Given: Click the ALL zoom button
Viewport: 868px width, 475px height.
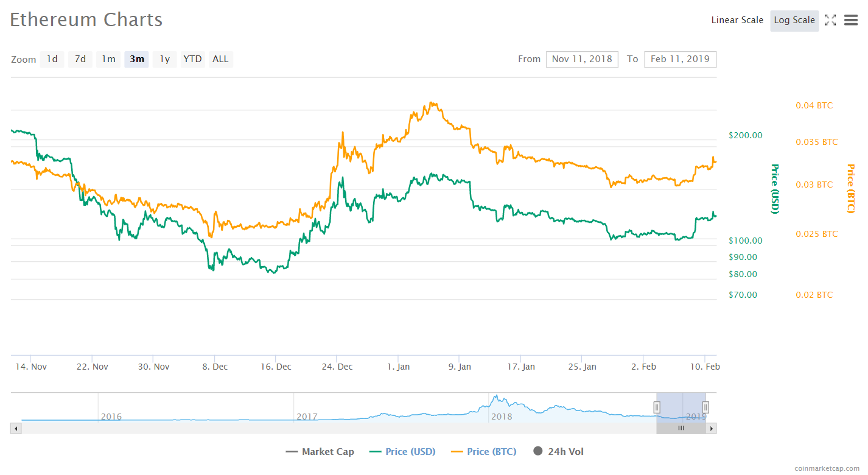Looking at the screenshot, I should pyautogui.click(x=220, y=59).
